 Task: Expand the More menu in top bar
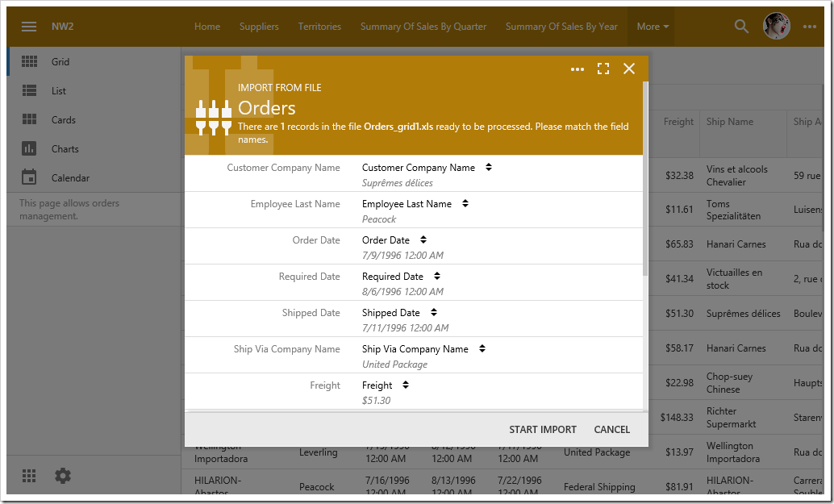652,27
